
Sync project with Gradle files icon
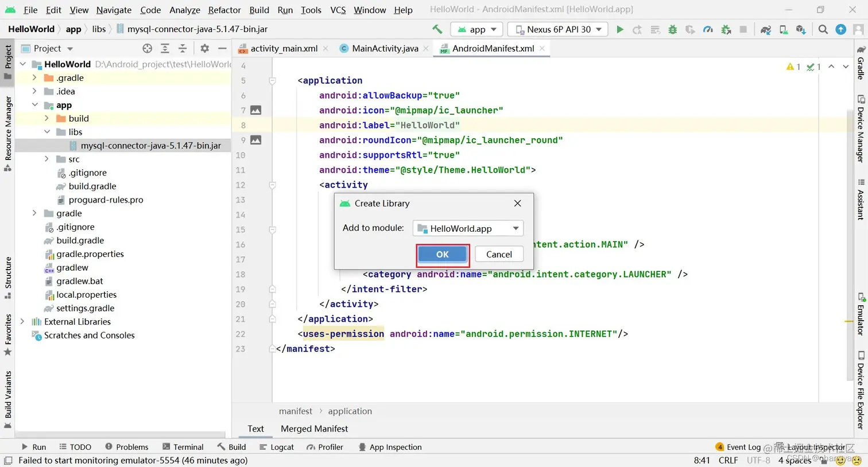tap(765, 29)
